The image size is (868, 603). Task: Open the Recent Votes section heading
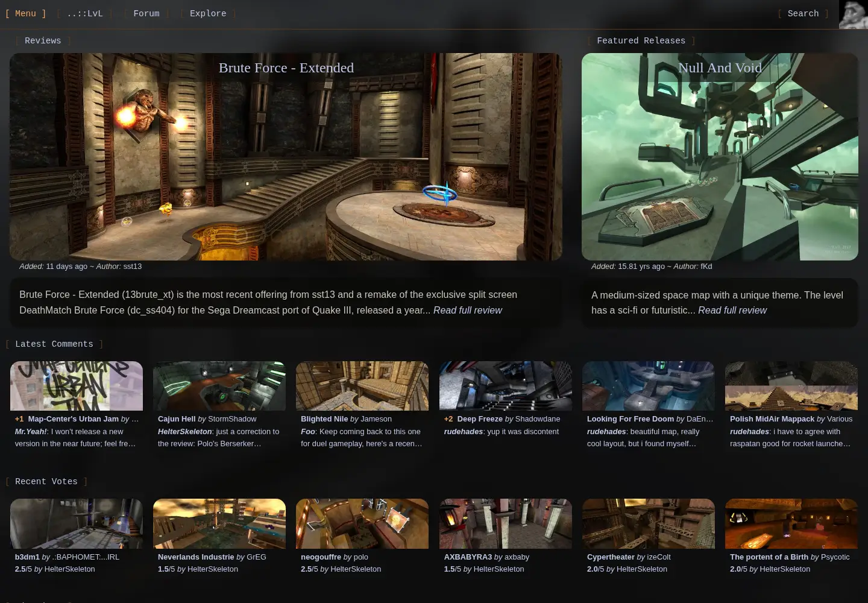click(46, 482)
